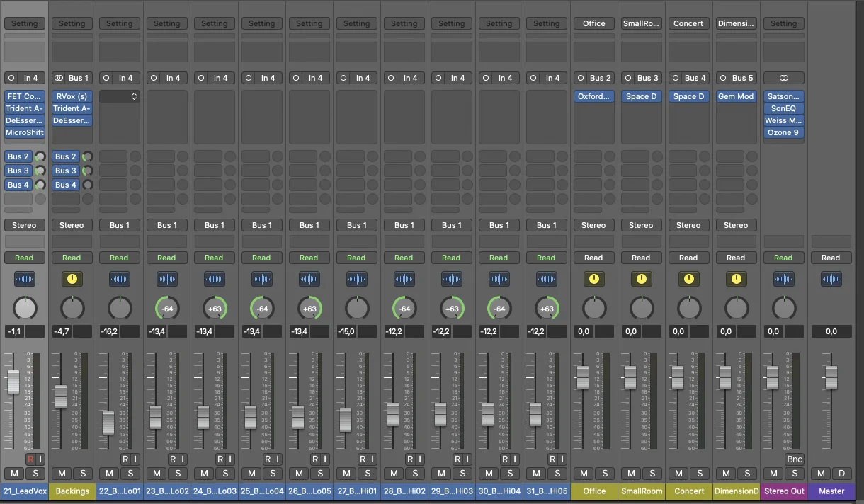Click the stereo link icon on Stereo Out
The height and width of the screenshot is (504, 864).
coord(784,78)
